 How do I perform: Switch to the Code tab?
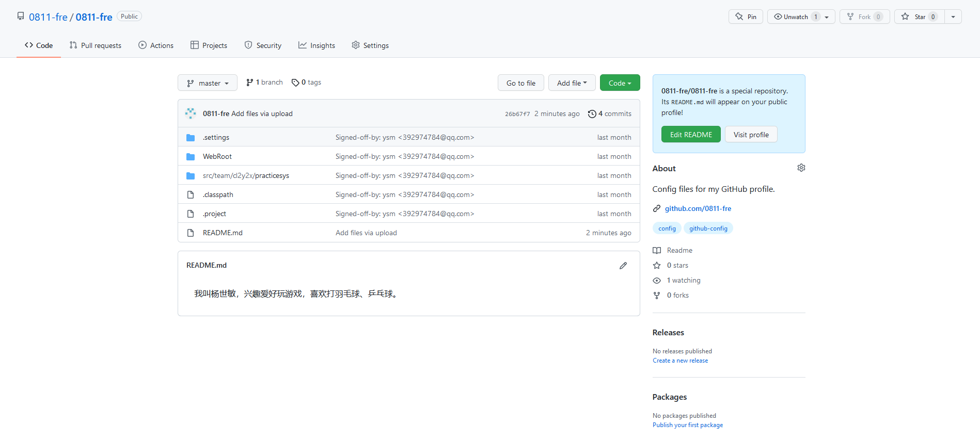tap(39, 45)
